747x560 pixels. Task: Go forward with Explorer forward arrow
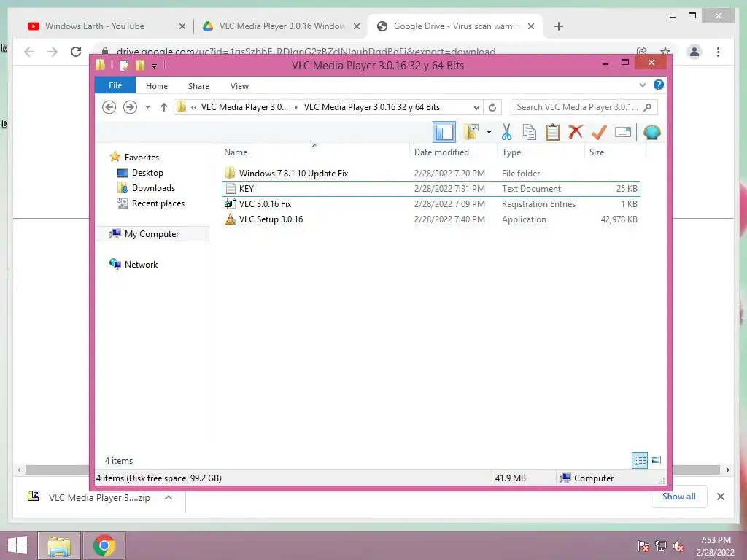click(130, 107)
